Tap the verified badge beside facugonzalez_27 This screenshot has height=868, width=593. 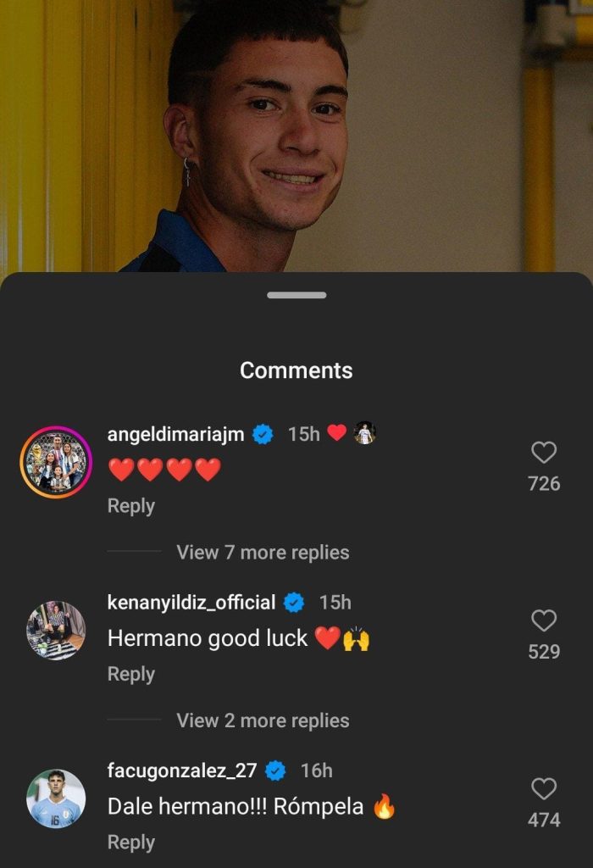(x=275, y=771)
